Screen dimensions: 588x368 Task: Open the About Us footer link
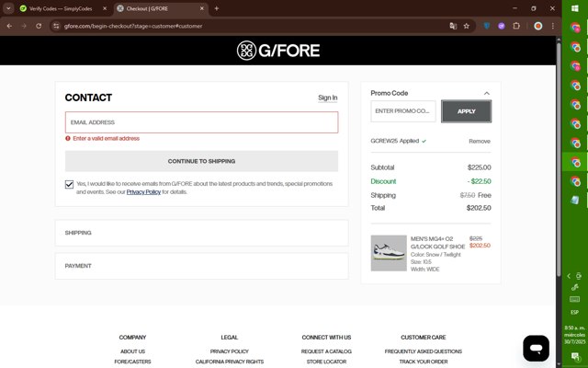pos(132,351)
